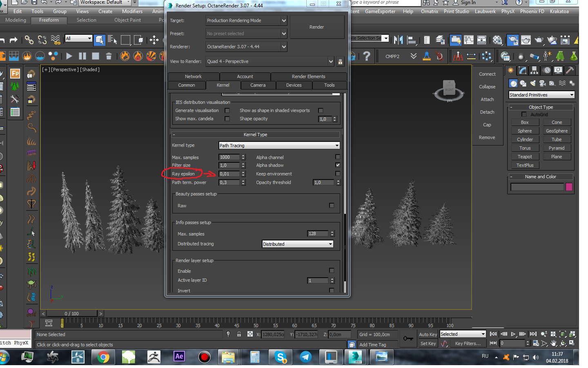The image size is (588, 368).
Task: Open the Distributed tracing dropdown
Action: pyautogui.click(x=298, y=244)
